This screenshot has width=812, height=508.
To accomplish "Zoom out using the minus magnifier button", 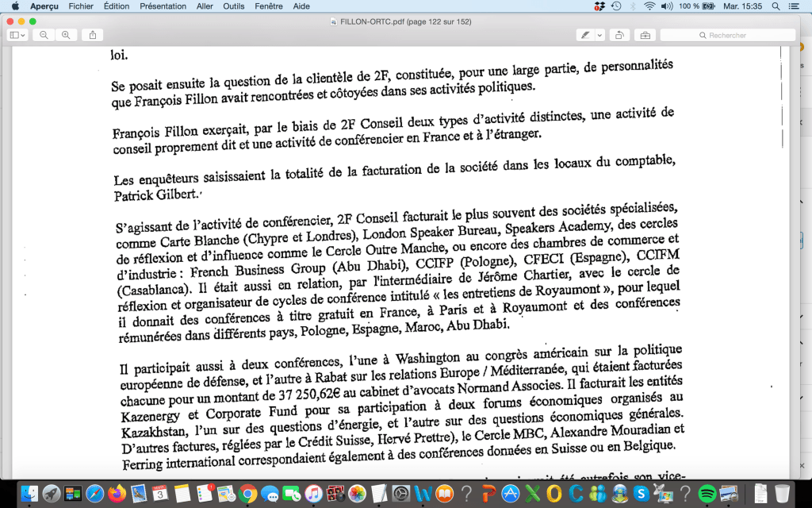I will [44, 36].
